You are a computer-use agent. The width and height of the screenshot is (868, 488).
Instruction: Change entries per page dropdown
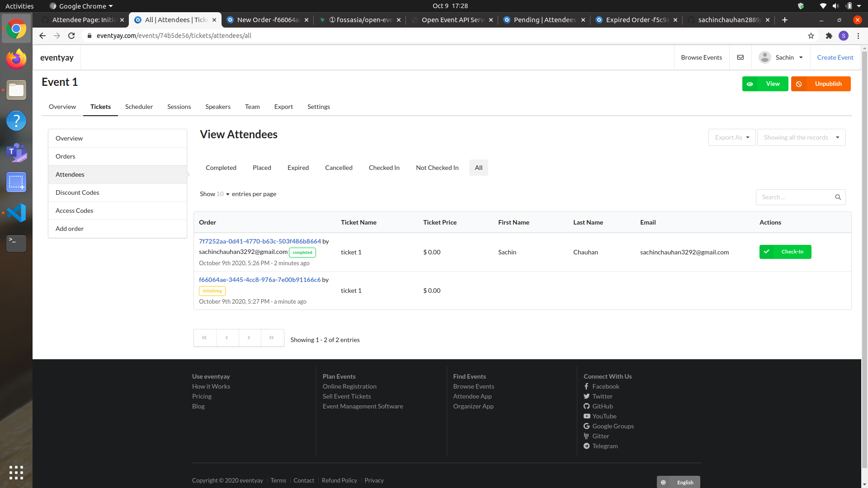(x=223, y=194)
